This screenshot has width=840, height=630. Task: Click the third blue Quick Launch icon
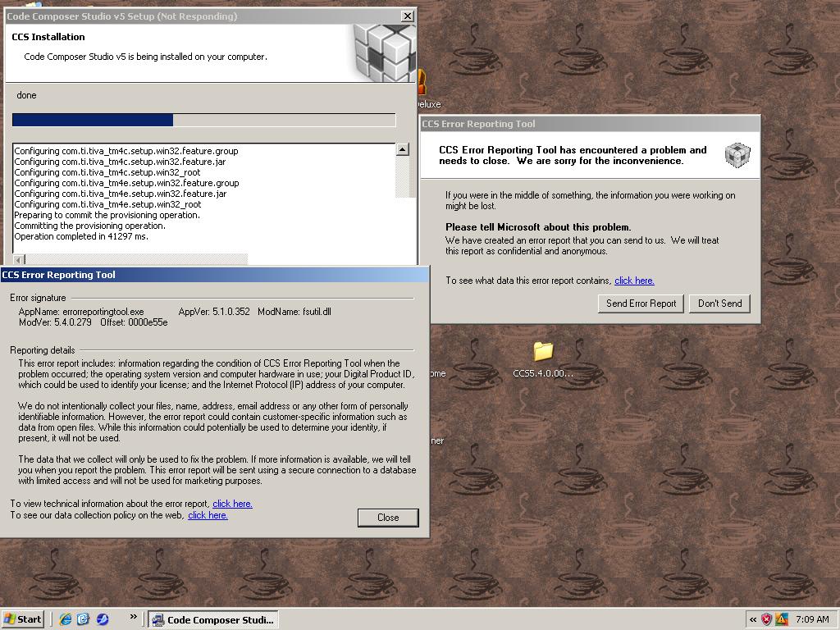click(x=103, y=619)
